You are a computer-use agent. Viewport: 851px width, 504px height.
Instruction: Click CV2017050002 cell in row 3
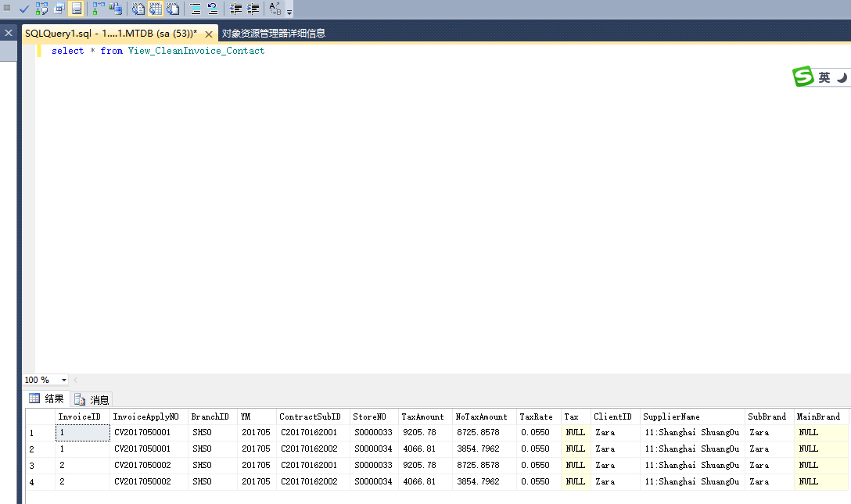pos(149,465)
